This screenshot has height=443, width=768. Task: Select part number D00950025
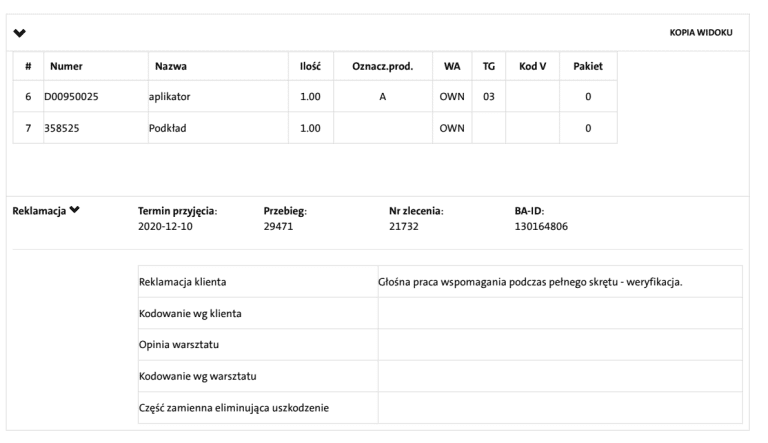pos(70,97)
